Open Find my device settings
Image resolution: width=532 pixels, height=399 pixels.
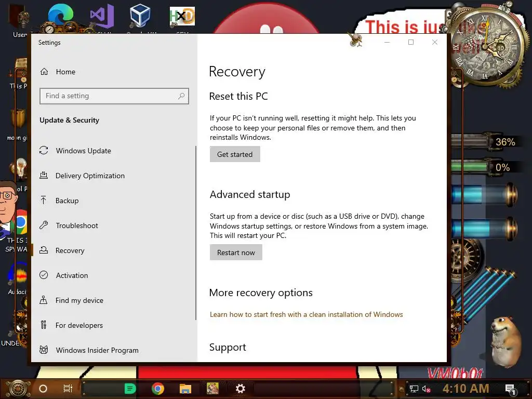point(79,300)
